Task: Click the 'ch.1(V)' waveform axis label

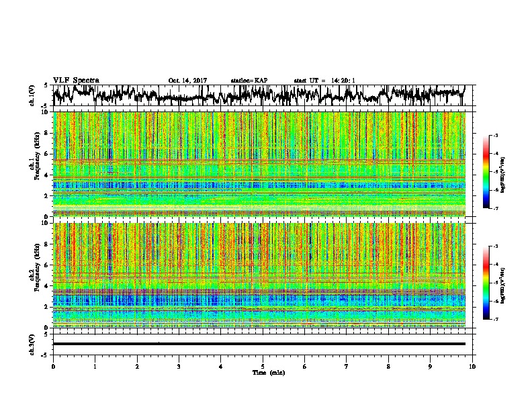Action: pos(32,95)
